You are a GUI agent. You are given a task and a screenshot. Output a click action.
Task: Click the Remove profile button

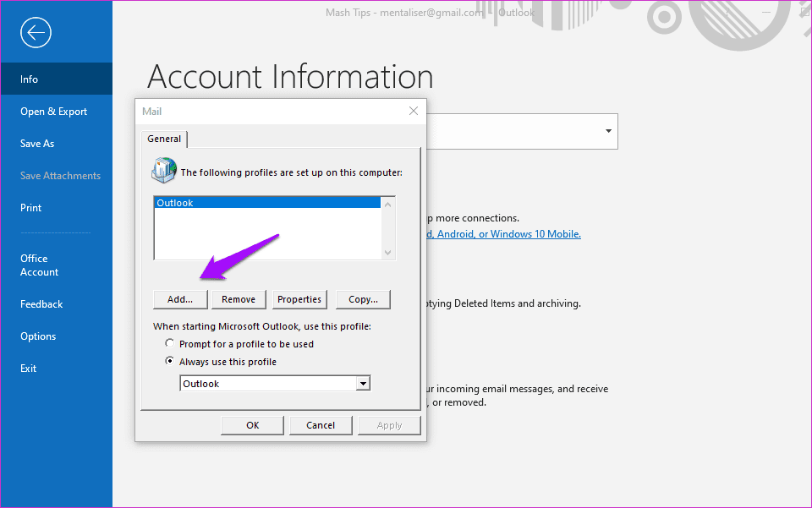coord(239,299)
